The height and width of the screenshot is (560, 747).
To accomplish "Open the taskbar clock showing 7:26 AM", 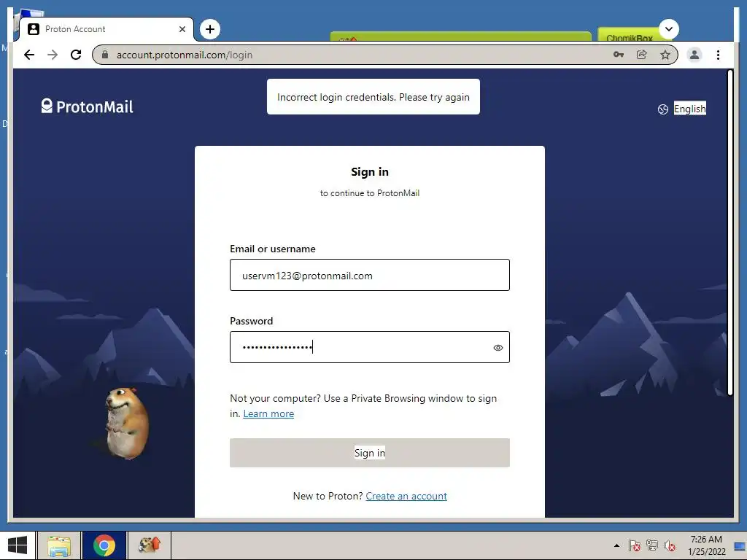I will point(706,545).
